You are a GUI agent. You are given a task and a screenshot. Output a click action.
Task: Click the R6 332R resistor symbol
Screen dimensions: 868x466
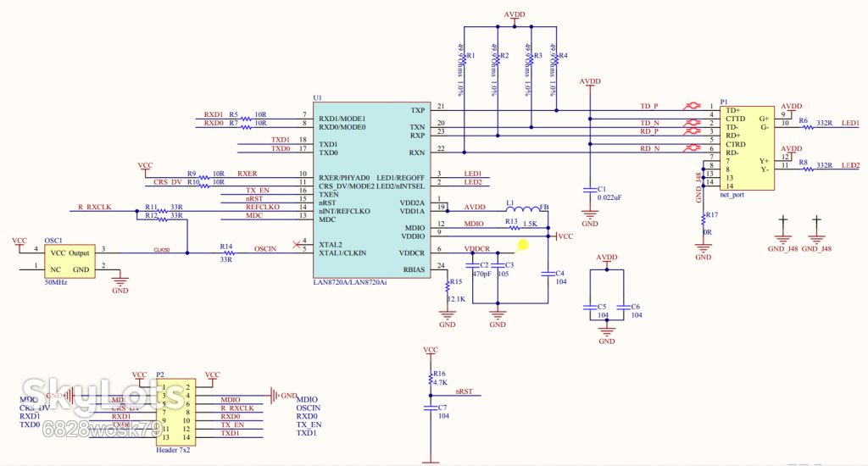coord(808,127)
